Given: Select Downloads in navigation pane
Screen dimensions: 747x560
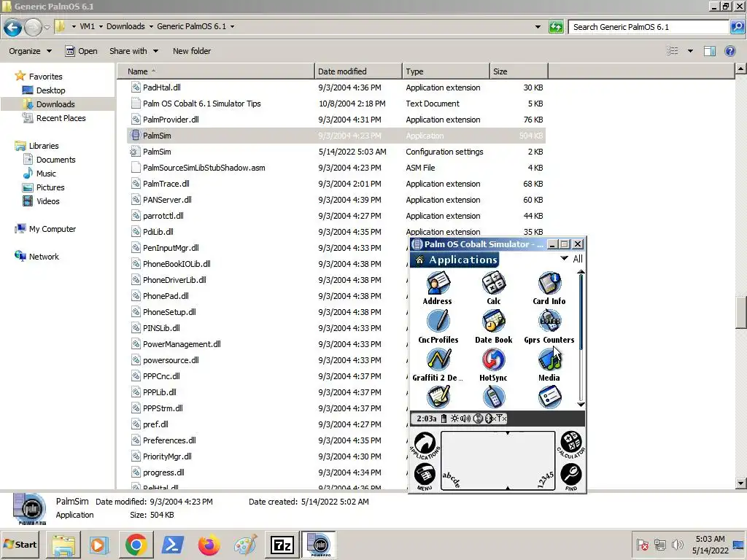Looking at the screenshot, I should [x=49, y=104].
